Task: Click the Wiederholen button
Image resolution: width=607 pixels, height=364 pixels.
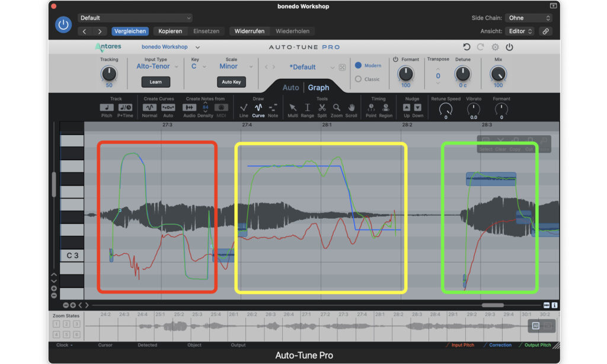Action: (x=292, y=31)
